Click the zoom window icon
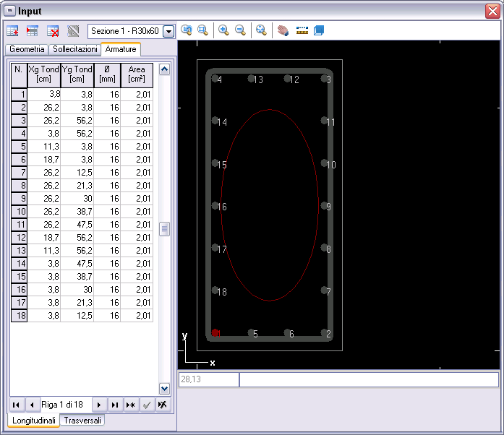 pyautogui.click(x=203, y=30)
